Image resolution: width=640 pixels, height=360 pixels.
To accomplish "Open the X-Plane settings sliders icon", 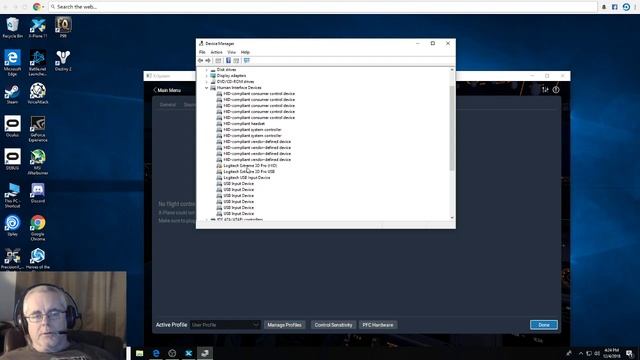I will (545, 90).
